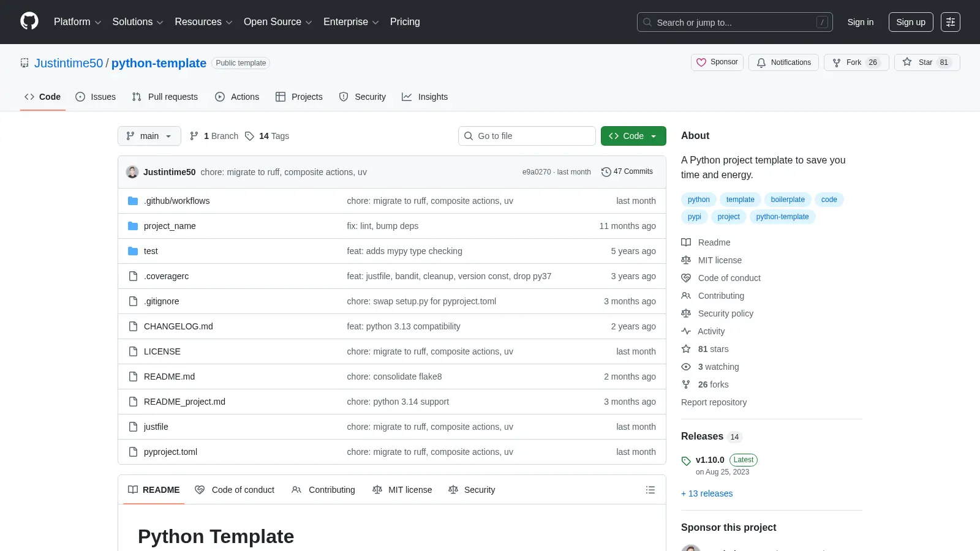Expand the Platform menu in the header
980x551 pixels.
click(77, 22)
